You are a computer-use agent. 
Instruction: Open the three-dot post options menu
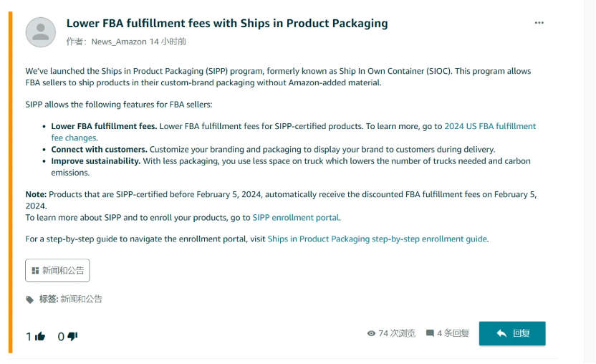click(x=539, y=23)
